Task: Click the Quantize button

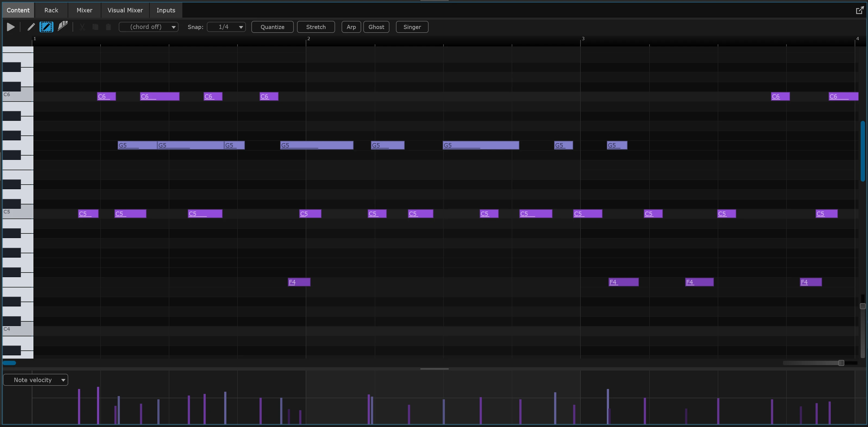Action: [x=272, y=27]
